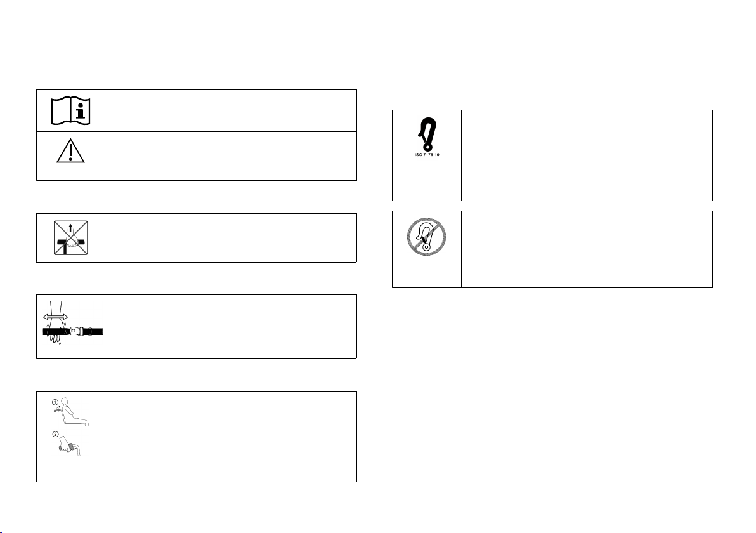Select the circled number 1 marker
756x533 pixels.
pos(55,401)
